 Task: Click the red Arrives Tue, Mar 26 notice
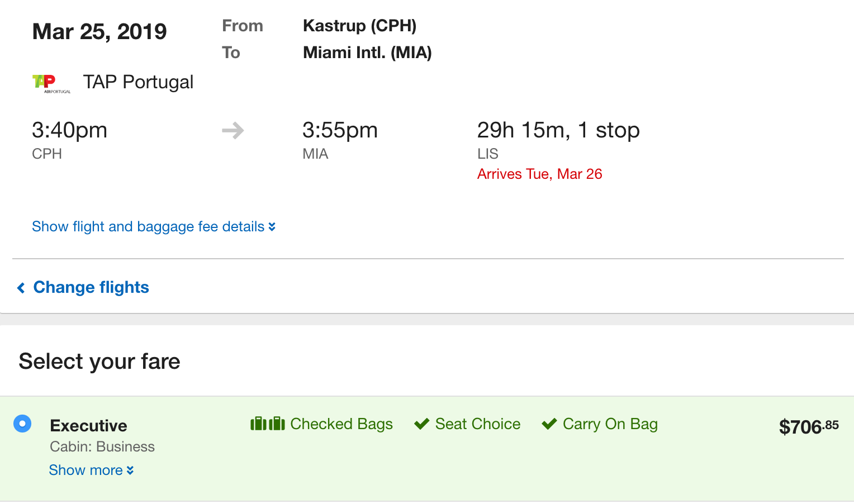(x=539, y=174)
